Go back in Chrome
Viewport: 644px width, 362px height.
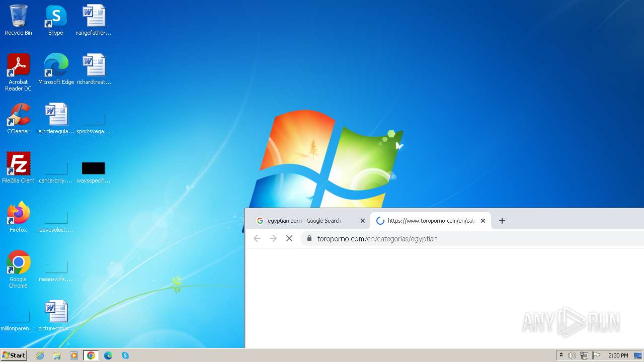click(257, 238)
